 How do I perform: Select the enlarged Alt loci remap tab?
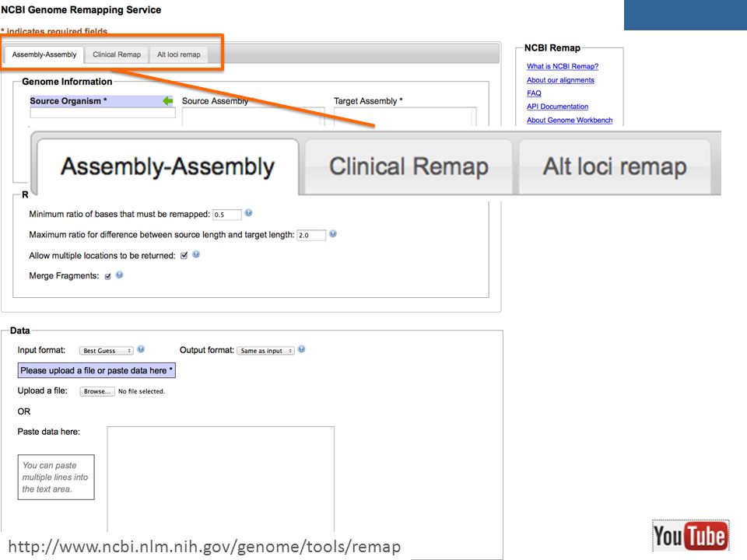point(615,166)
